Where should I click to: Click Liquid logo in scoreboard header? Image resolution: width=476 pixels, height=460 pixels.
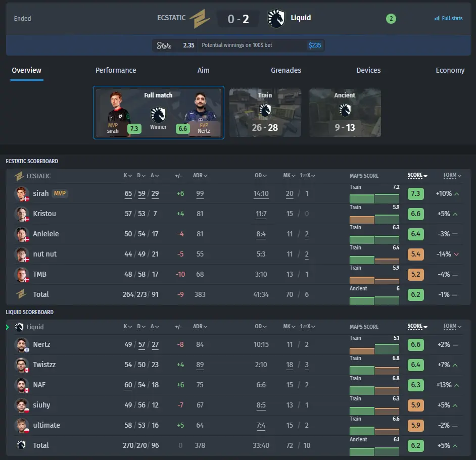click(19, 327)
